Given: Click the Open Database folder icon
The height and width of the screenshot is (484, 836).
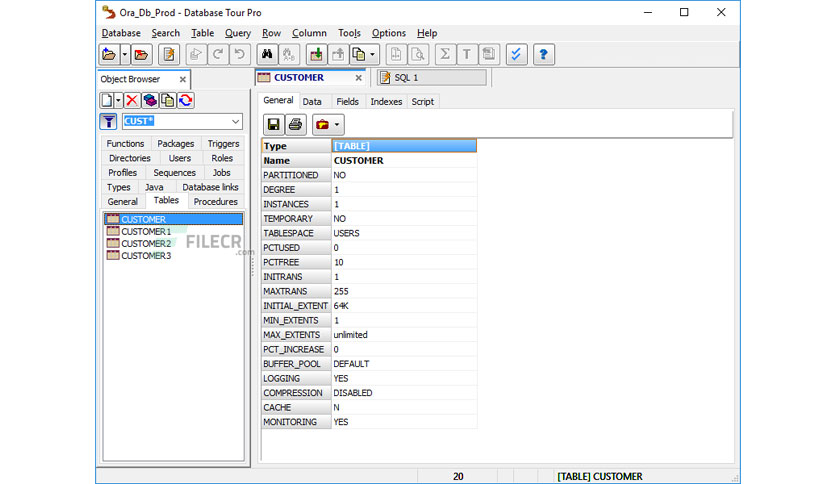Looking at the screenshot, I should (109, 54).
